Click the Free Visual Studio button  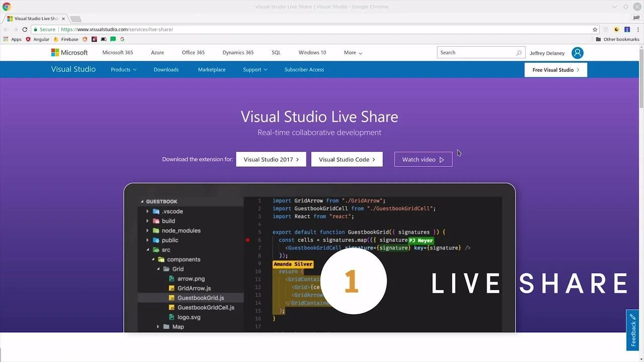coord(555,69)
